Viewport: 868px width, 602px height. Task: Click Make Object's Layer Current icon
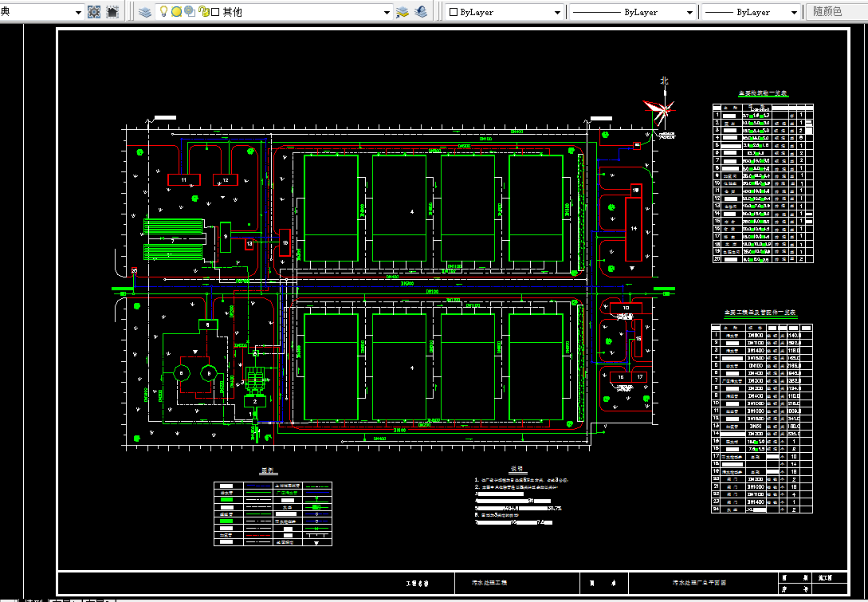click(x=403, y=12)
